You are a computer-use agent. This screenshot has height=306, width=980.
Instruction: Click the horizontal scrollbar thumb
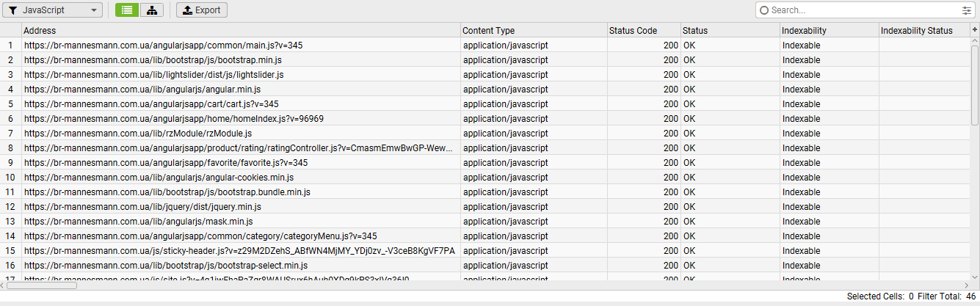41,285
